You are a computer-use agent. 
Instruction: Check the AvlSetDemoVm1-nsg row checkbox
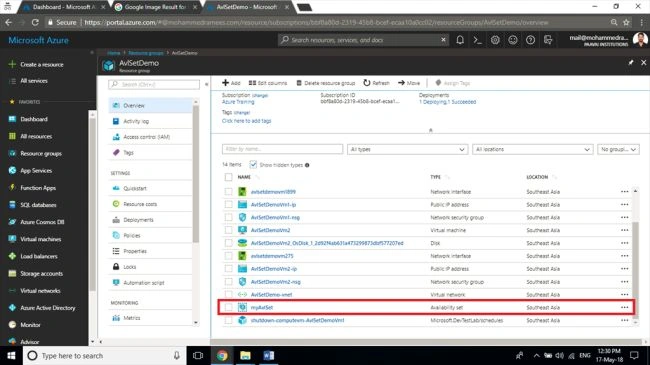(x=228, y=217)
